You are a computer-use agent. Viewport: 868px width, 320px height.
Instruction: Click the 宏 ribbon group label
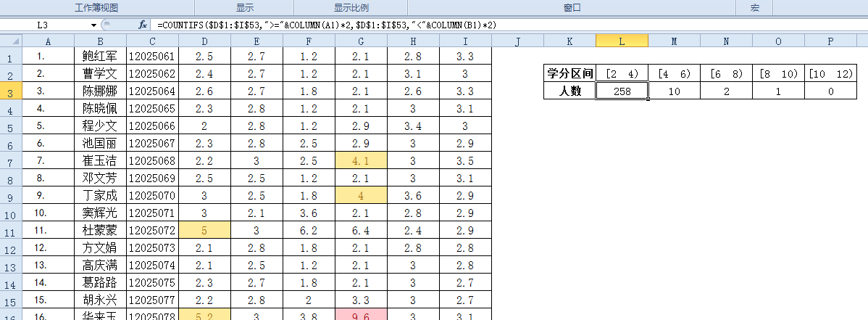[754, 7]
